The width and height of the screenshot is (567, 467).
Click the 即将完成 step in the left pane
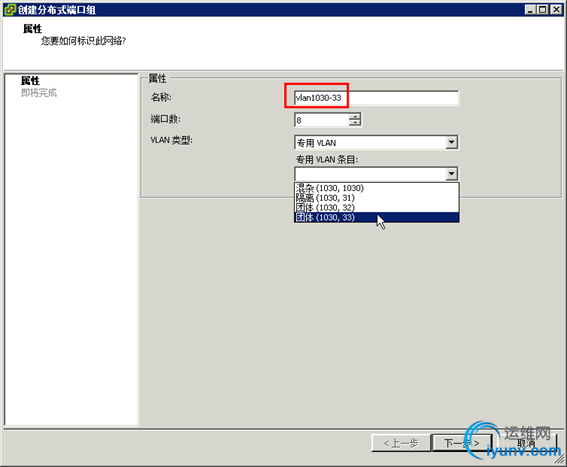tap(39, 93)
